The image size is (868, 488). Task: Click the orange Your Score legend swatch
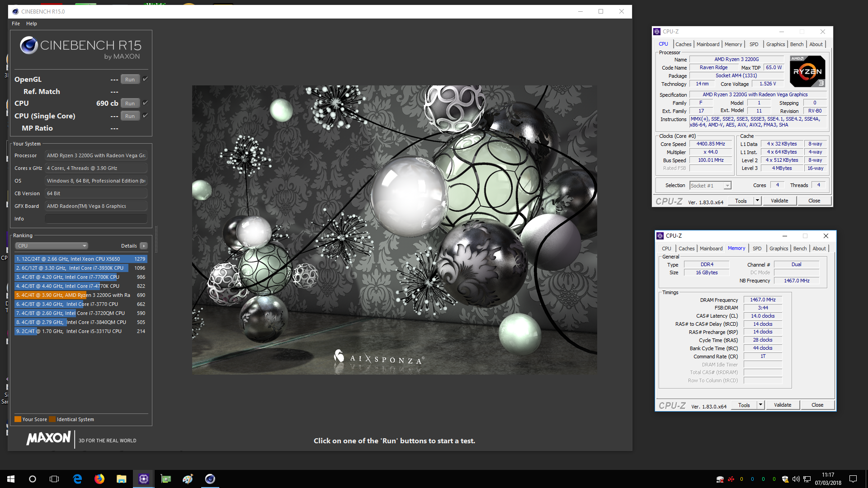click(18, 419)
